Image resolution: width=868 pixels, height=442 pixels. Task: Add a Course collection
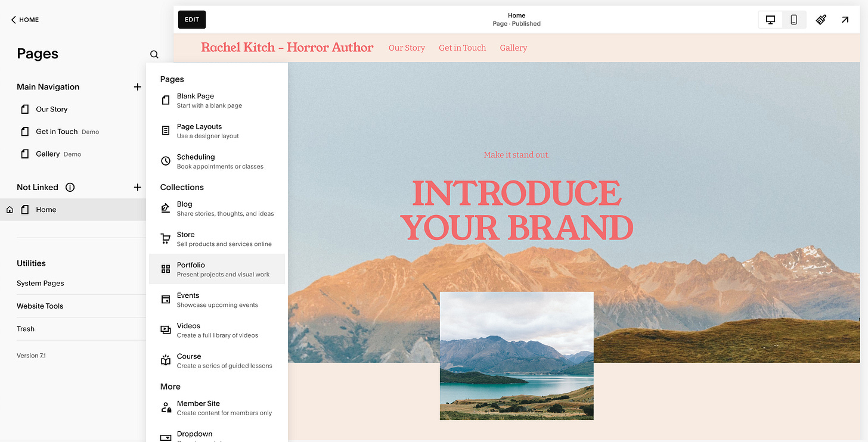click(x=217, y=360)
